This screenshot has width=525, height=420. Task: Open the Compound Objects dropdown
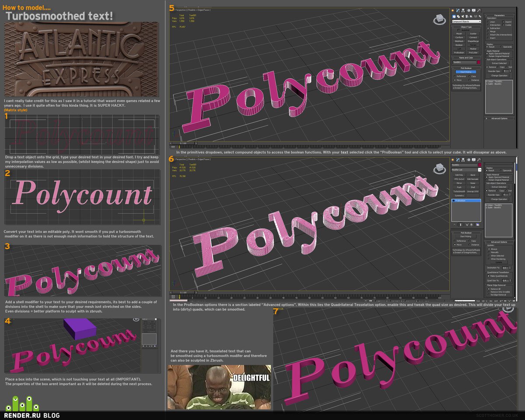point(466,21)
